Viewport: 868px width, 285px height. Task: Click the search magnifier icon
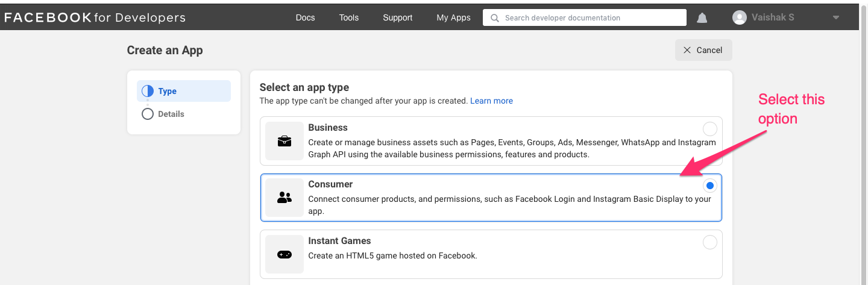(495, 18)
